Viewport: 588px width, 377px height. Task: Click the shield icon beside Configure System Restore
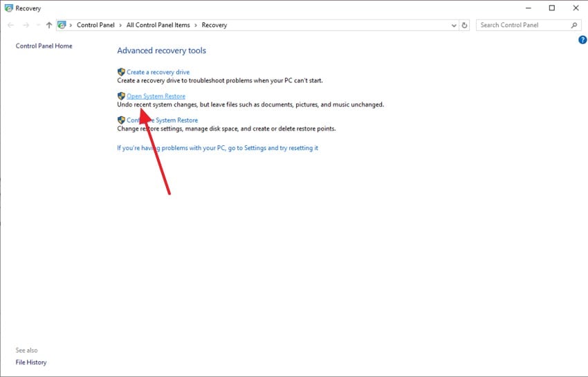121,120
